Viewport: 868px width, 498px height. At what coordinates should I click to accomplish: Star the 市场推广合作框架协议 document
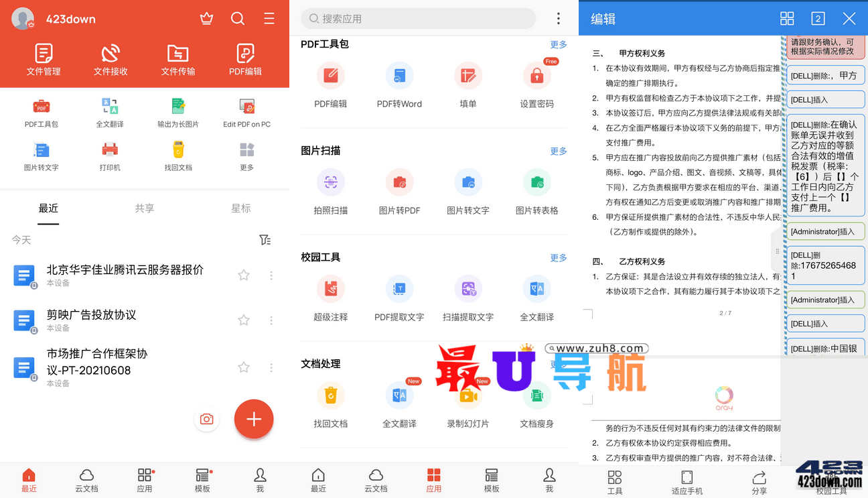[x=244, y=367]
